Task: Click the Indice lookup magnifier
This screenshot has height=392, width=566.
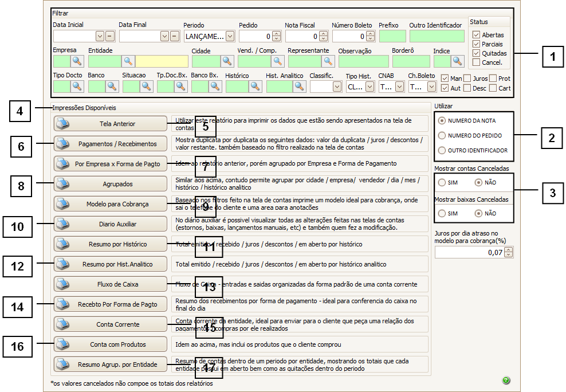Action: [x=457, y=61]
